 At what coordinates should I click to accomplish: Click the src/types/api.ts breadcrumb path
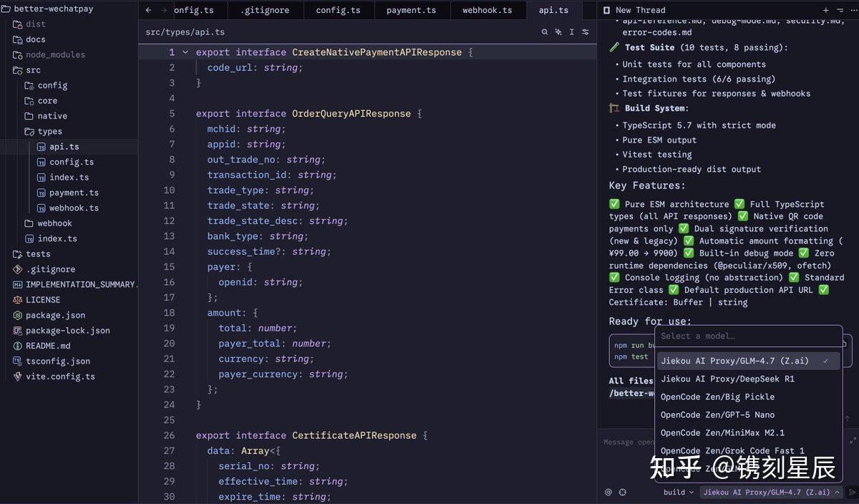(185, 32)
